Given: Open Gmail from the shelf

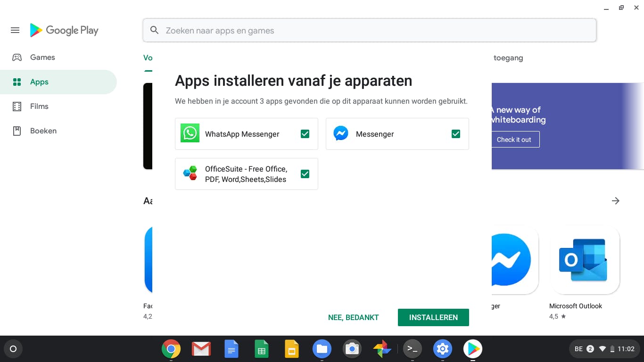Looking at the screenshot, I should coord(201,349).
